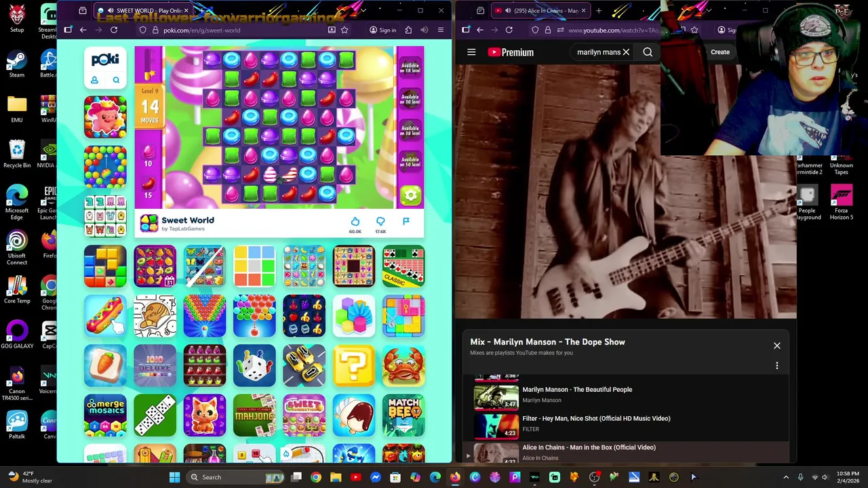This screenshot has width=868, height=488.
Task: Clear the YouTube search text
Action: coord(626,52)
